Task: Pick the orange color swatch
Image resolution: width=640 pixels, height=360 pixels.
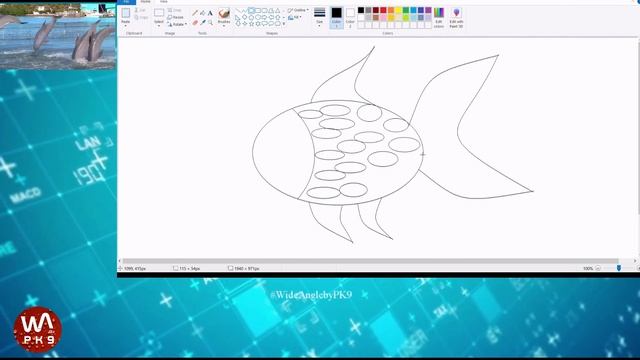Action: (391, 11)
